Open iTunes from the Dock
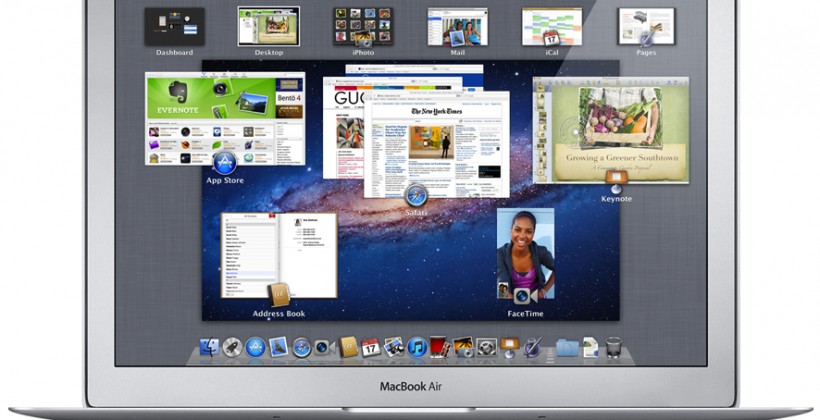Image resolution: width=820 pixels, height=420 pixels. [x=417, y=347]
